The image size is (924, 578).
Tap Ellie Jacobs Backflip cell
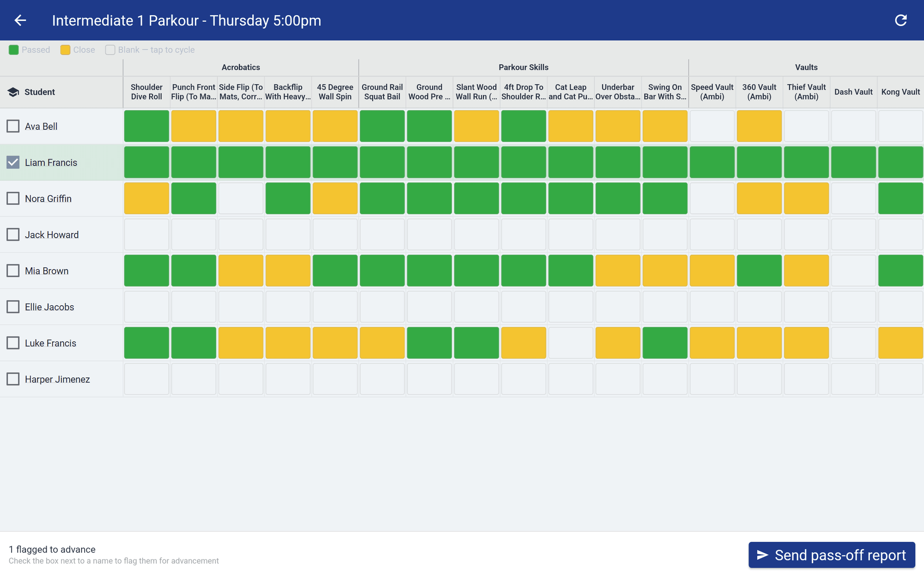pos(288,307)
